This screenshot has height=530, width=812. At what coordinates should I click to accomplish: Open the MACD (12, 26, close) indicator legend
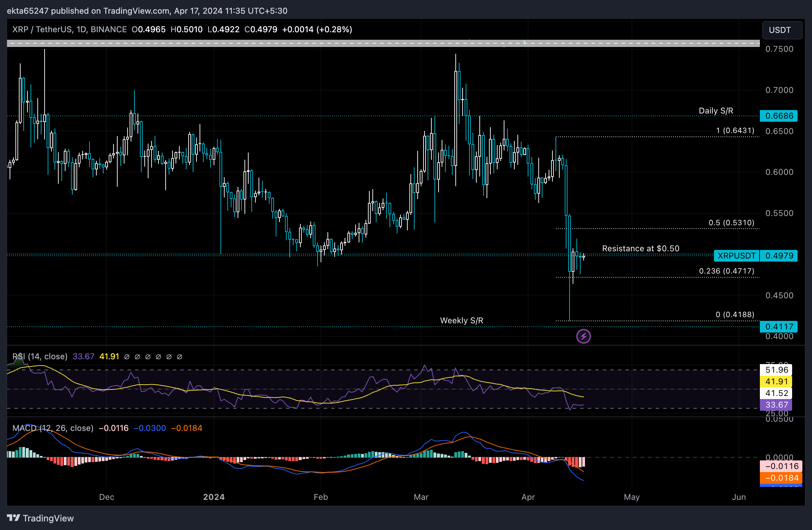pyautogui.click(x=53, y=428)
